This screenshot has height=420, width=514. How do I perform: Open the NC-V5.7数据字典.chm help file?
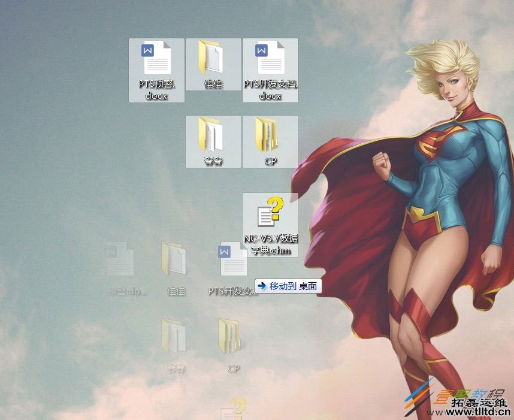tap(270, 213)
